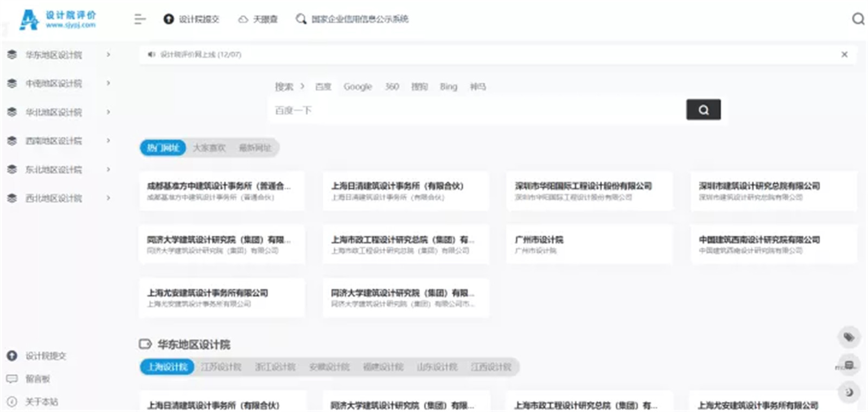Click the floating tag icon button

(x=848, y=337)
